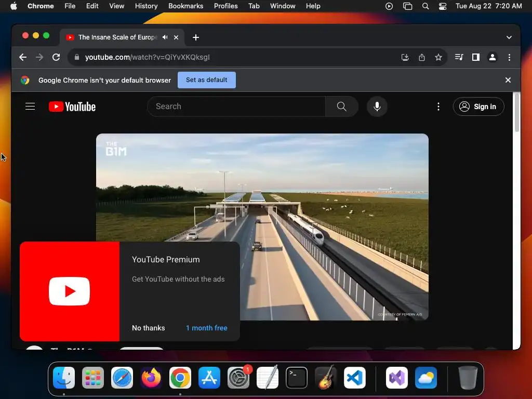Open the File menu

70,6
